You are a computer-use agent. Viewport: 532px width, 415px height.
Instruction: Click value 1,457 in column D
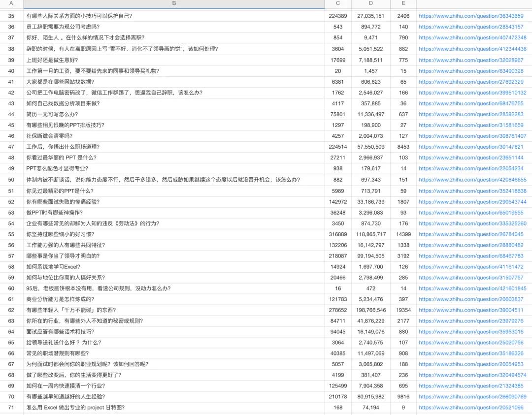click(370, 71)
